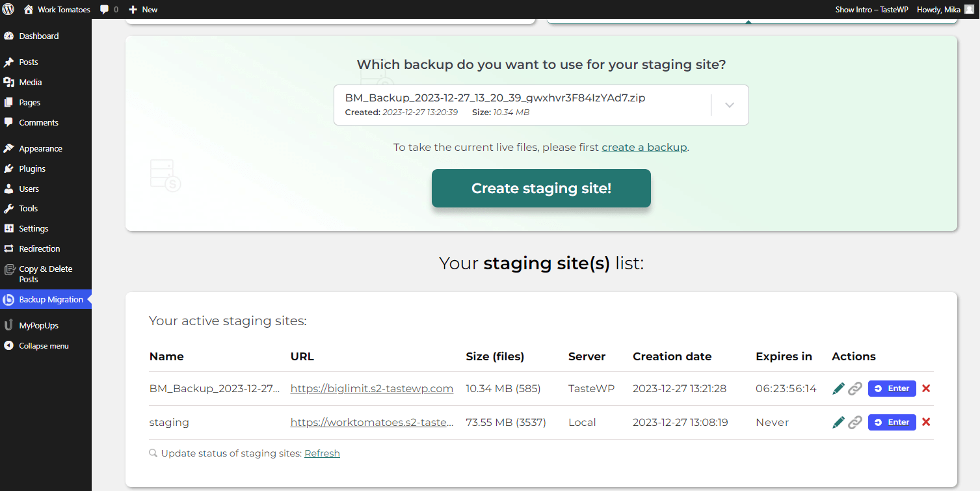Screen dimensions: 980x491
Task: Refresh the status of staging sites
Action: click(322, 453)
